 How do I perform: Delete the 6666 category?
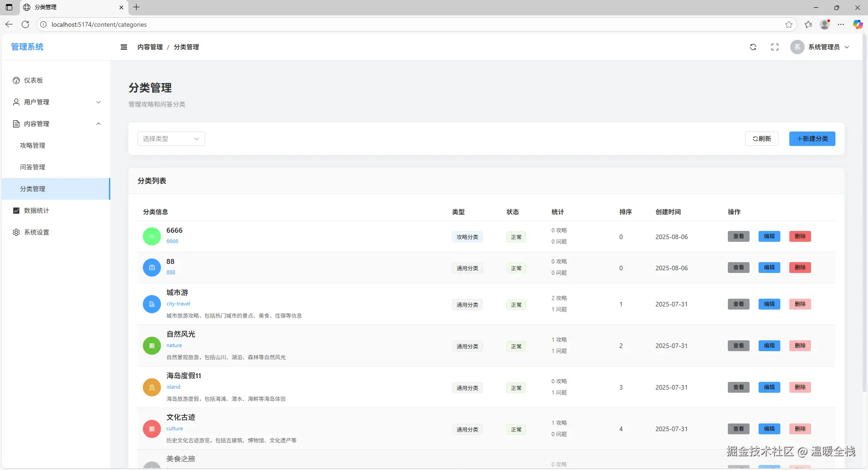(800, 236)
